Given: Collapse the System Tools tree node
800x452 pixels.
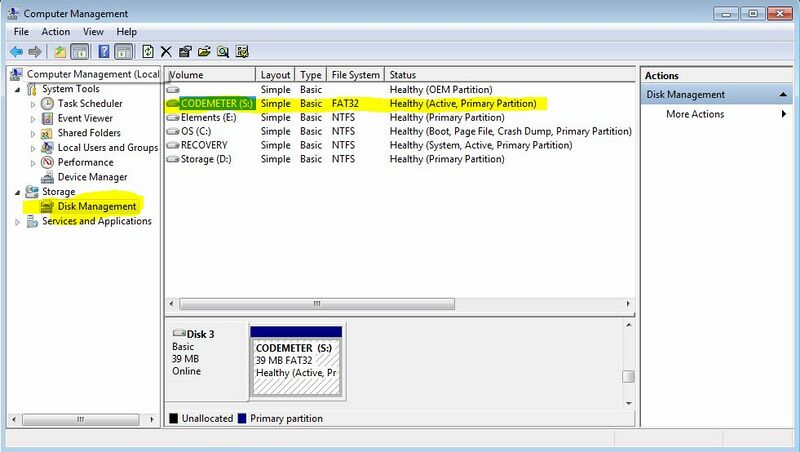Looking at the screenshot, I should click(19, 89).
